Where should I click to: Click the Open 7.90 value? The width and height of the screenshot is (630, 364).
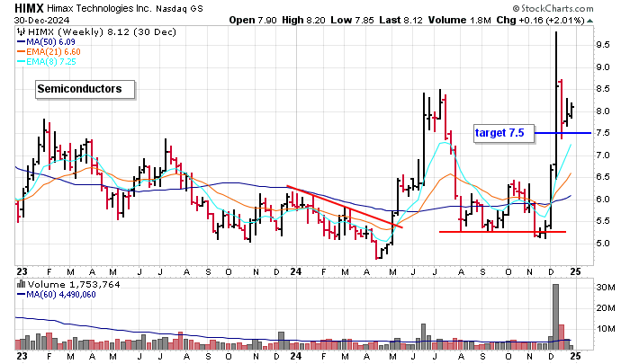pos(253,20)
